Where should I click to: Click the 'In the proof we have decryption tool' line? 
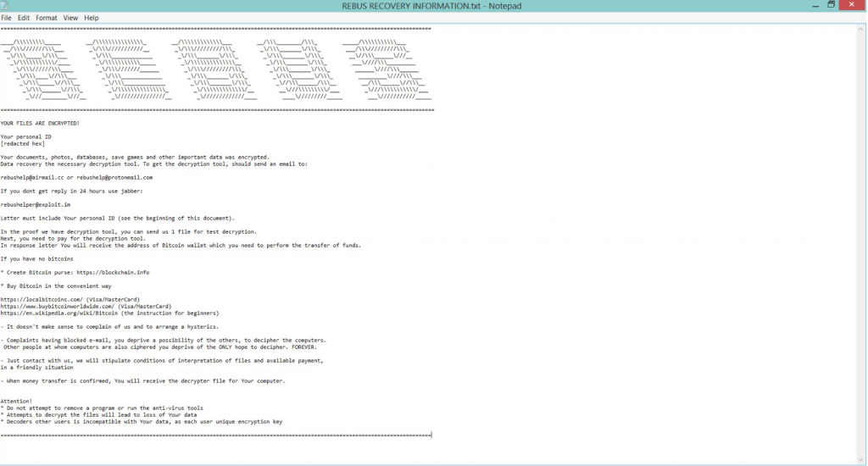pos(129,232)
